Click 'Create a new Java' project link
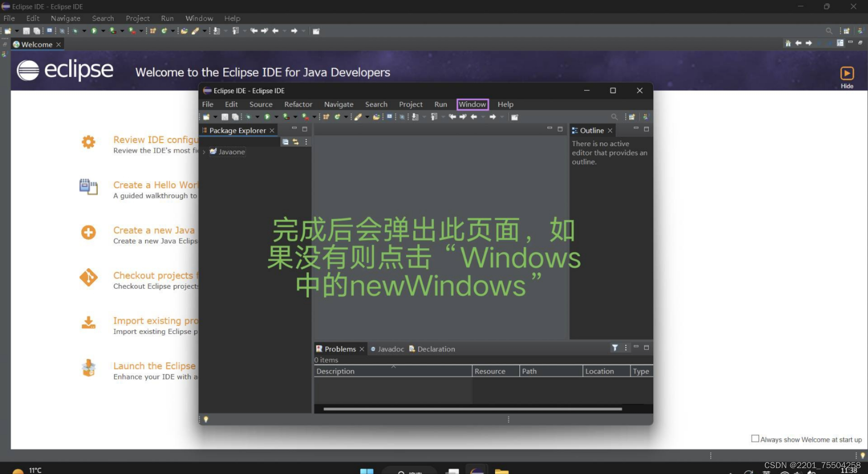The width and height of the screenshot is (868, 474). tap(154, 230)
